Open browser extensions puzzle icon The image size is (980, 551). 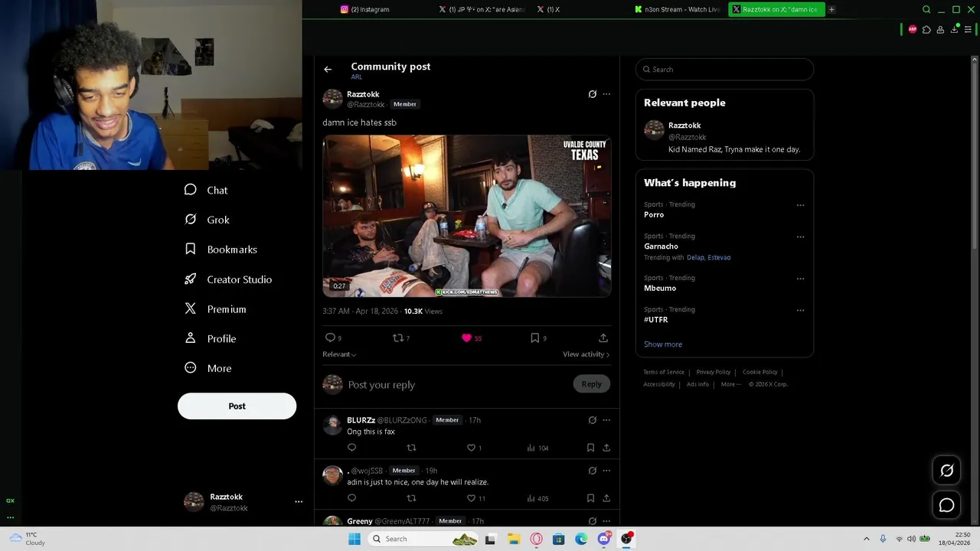coord(926,30)
